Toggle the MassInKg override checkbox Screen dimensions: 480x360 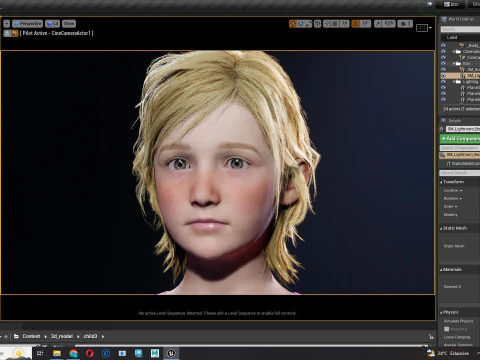447,329
